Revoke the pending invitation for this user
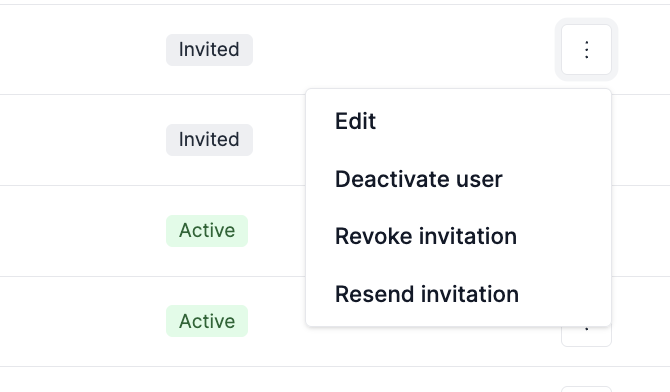Image resolution: width=670 pixels, height=392 pixels. click(x=458, y=236)
